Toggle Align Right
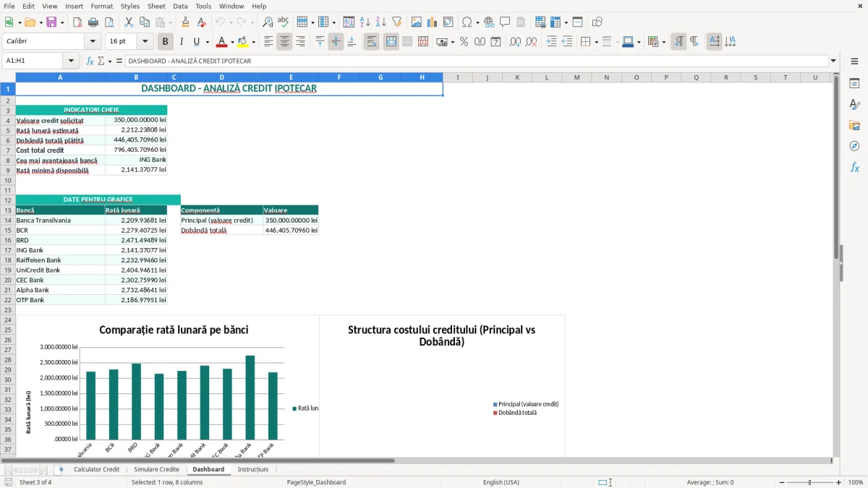This screenshot has width=868, height=488. [301, 42]
